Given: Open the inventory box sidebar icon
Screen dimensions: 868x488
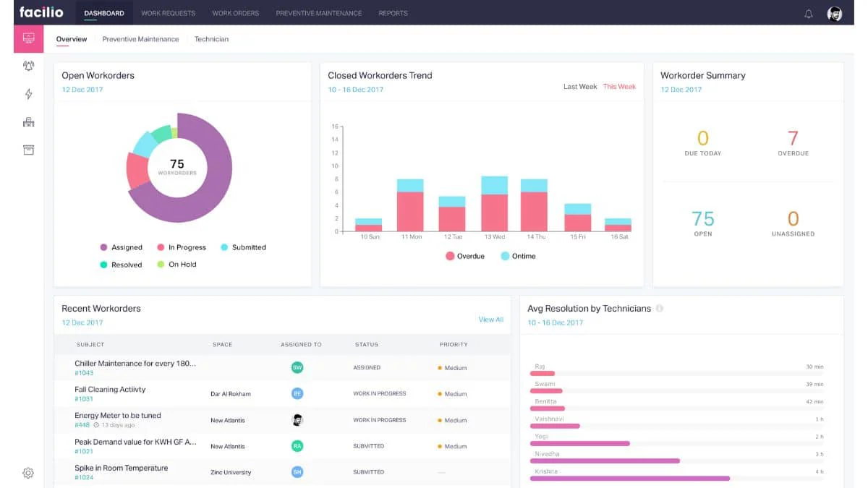Looking at the screenshot, I should [x=28, y=150].
